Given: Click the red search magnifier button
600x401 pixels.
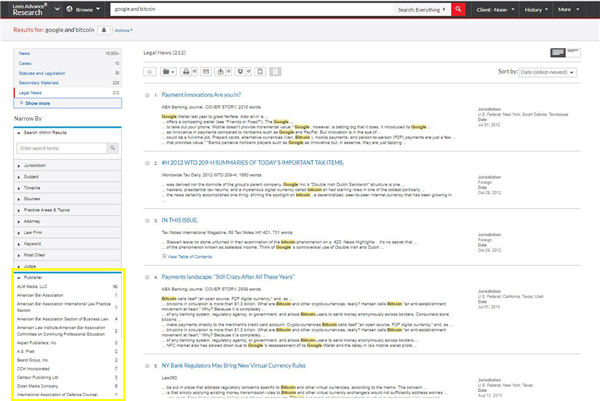Looking at the screenshot, I should click(458, 9).
